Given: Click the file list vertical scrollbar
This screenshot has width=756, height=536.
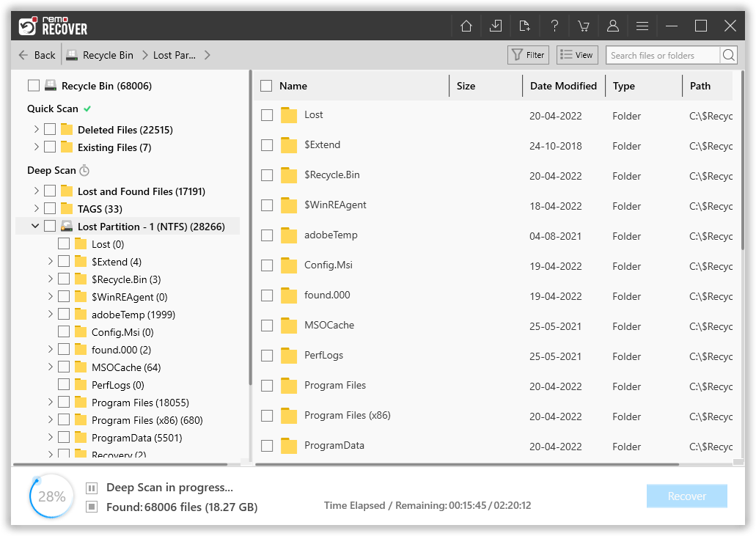Looking at the screenshot, I should [x=743, y=160].
